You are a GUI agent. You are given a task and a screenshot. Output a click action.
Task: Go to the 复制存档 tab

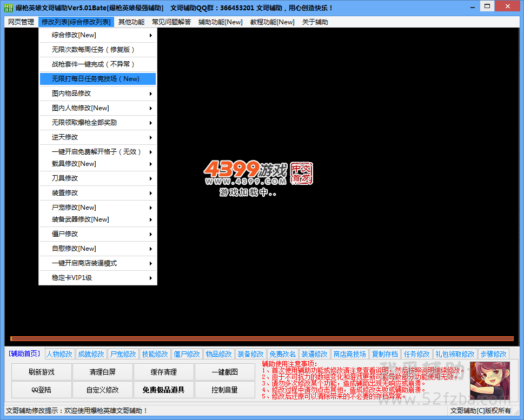coord(385,354)
